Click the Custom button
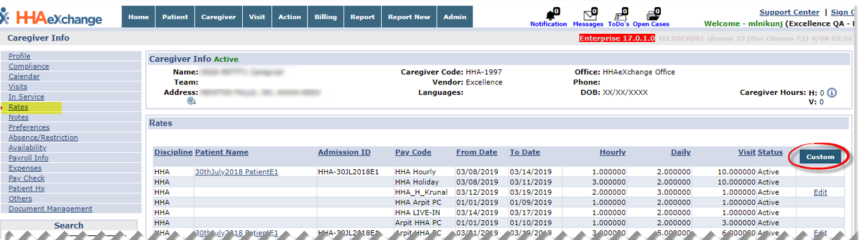Screen dimensions: 868x240 [x=820, y=157]
